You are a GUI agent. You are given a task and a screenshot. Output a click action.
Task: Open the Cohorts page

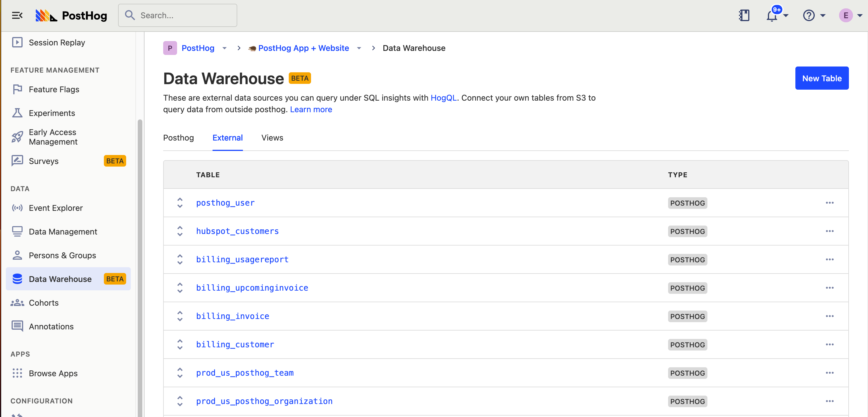point(43,302)
